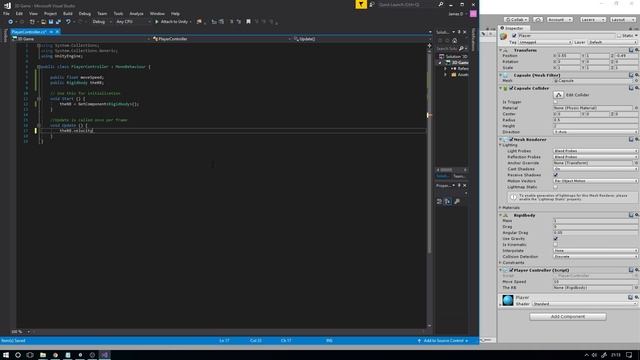Open Cortana search circle on taskbar
This screenshot has width=640, height=360.
point(18,355)
